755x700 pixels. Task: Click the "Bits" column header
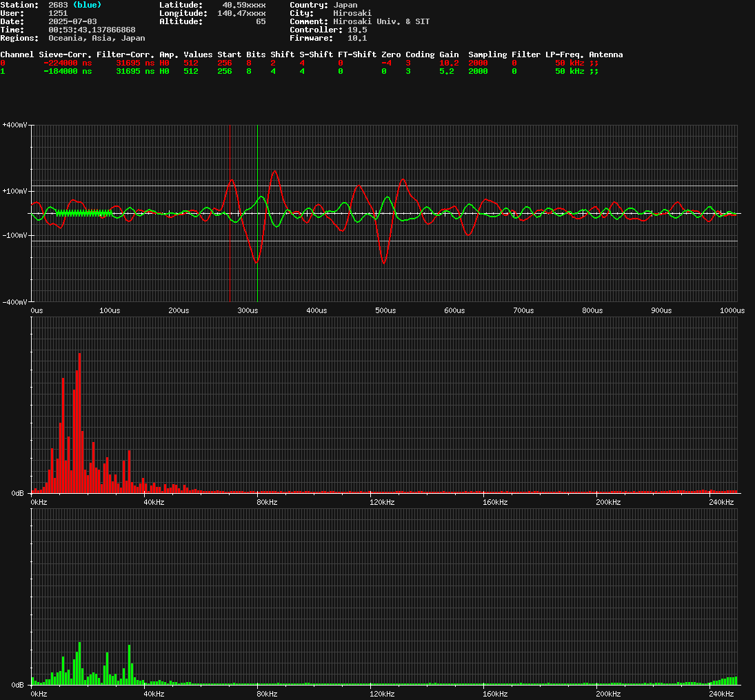(256, 54)
